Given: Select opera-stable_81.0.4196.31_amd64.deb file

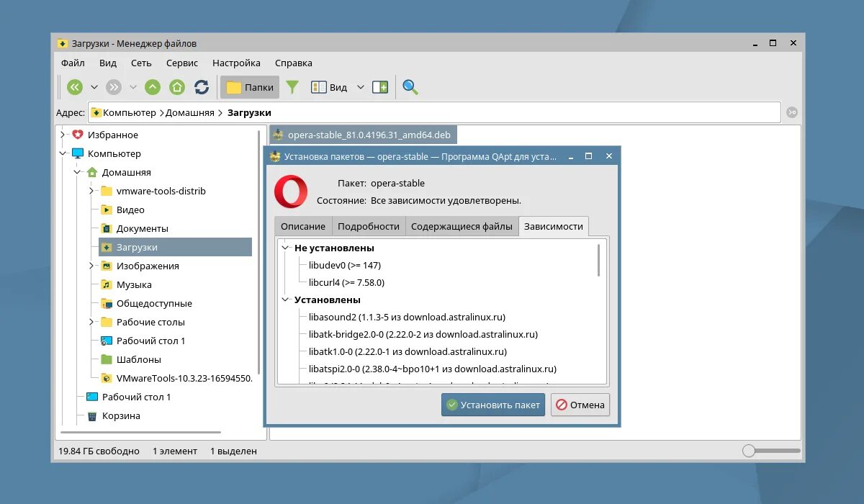Looking at the screenshot, I should point(363,135).
